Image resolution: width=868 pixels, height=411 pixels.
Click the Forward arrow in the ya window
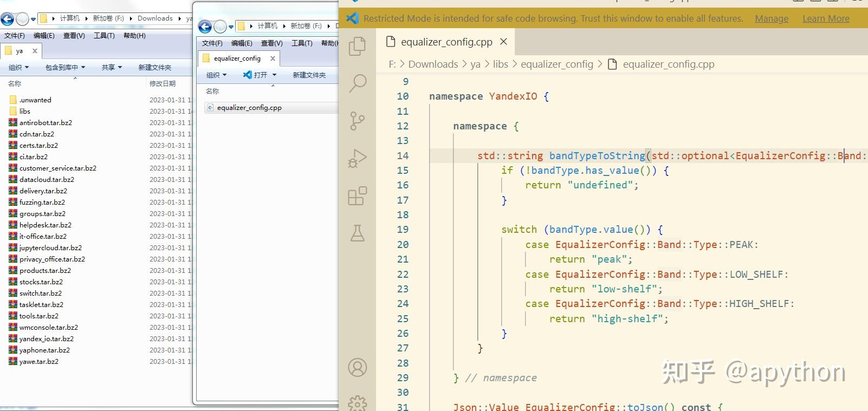22,19
